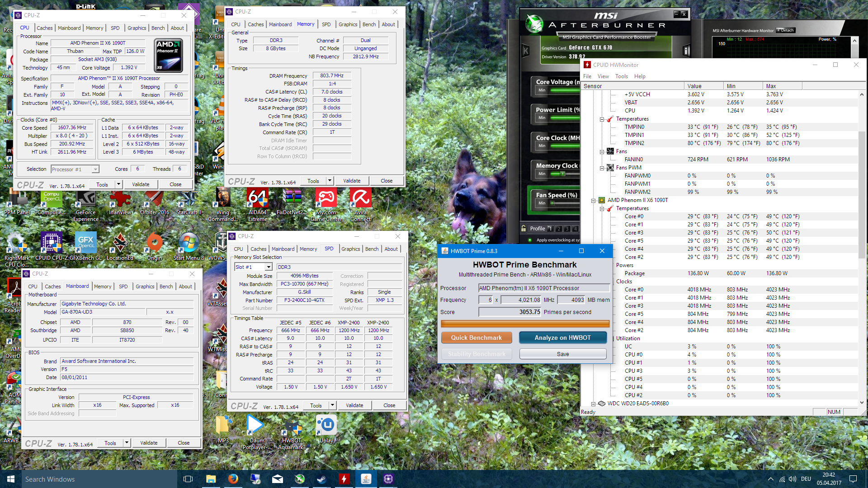Click the Detach monitor button
Image resolution: width=868 pixels, height=488 pixels.
(x=786, y=30)
